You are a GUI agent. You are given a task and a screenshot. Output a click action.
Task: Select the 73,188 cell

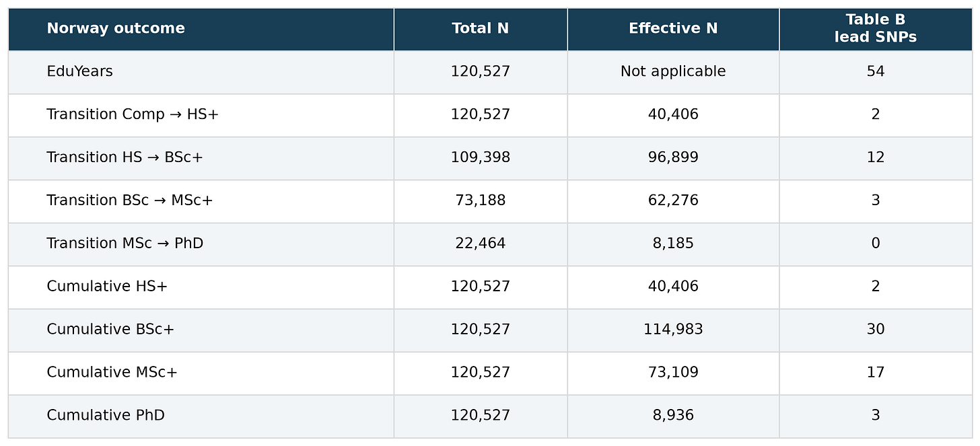tap(480, 200)
